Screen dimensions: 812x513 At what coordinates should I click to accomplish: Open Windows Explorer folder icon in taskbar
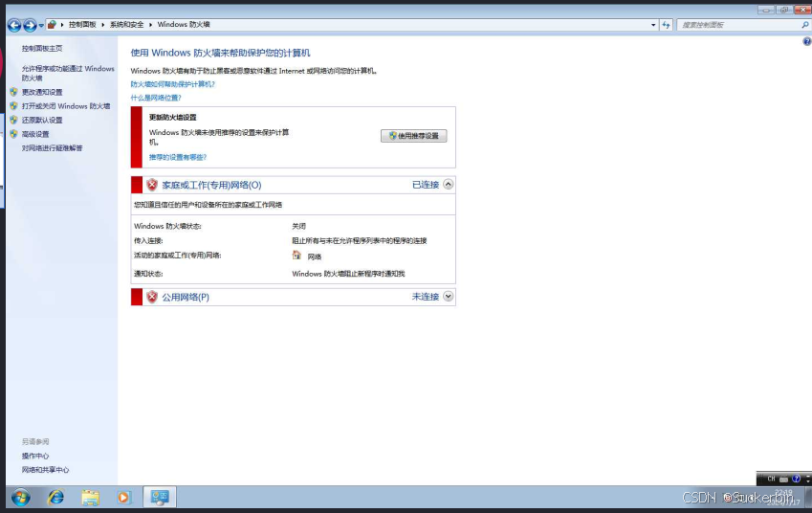[90, 498]
